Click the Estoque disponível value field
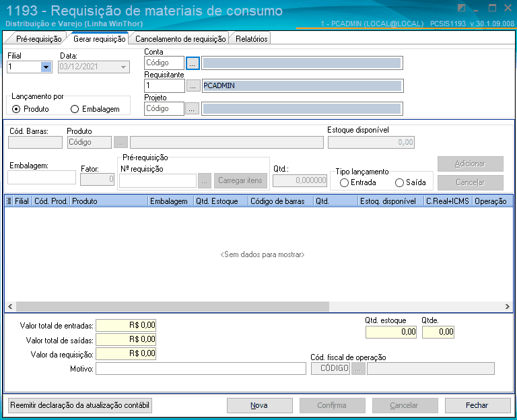This screenshot has height=420, width=517. (371, 143)
